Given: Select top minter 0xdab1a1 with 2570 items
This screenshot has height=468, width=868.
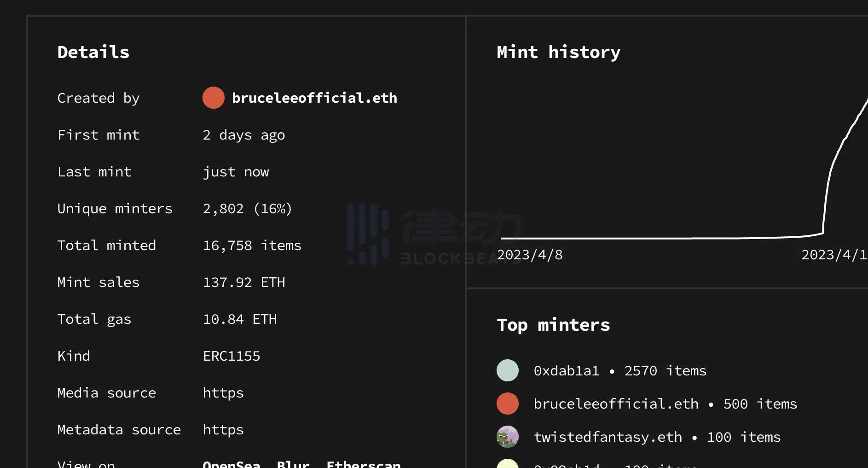Looking at the screenshot, I should click(619, 371).
